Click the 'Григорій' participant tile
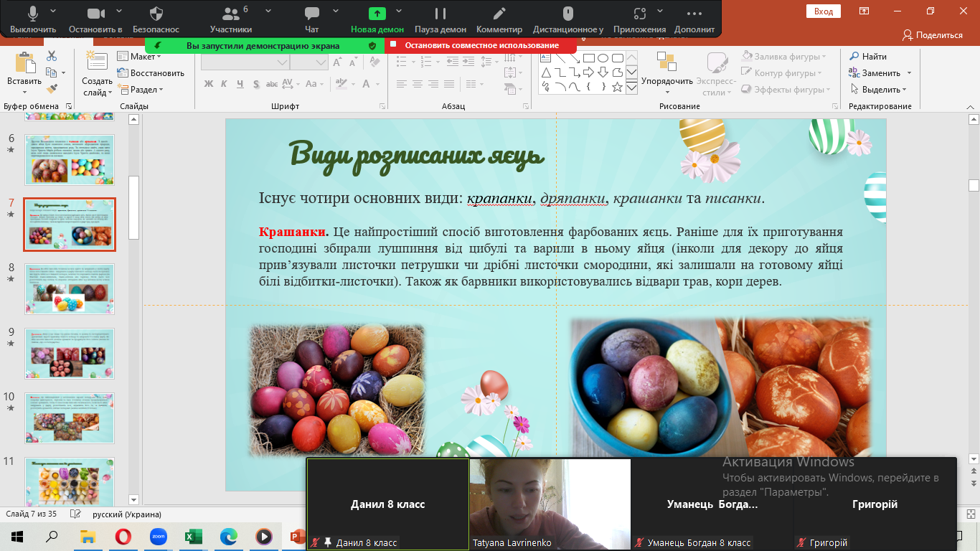The height and width of the screenshot is (551, 980). click(x=875, y=504)
